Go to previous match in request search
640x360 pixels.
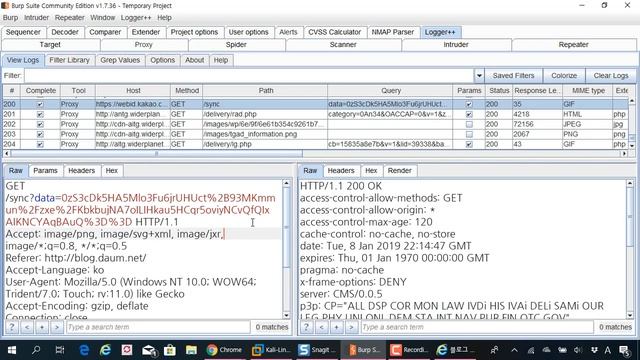click(x=27, y=327)
